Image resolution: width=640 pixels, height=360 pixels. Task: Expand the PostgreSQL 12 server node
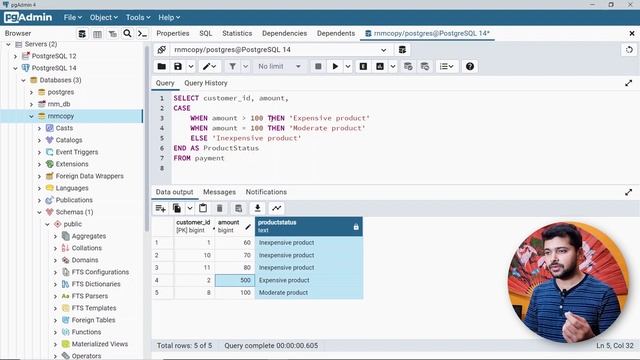[x=16, y=56]
